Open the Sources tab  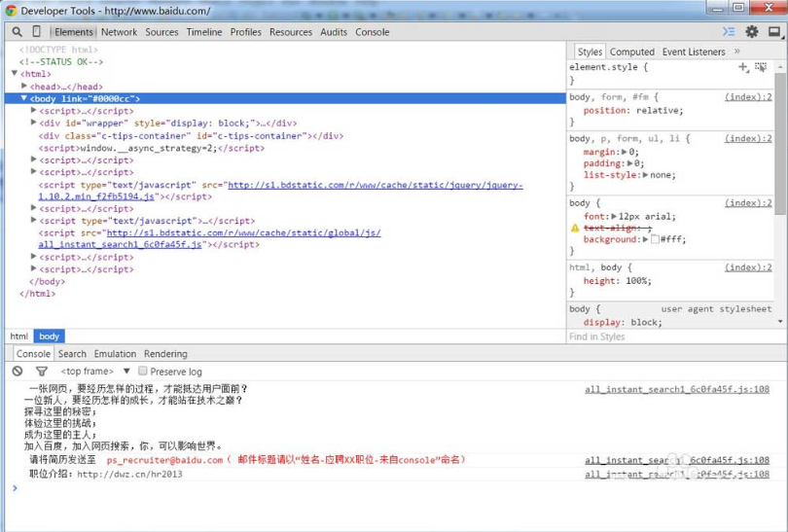click(x=161, y=32)
